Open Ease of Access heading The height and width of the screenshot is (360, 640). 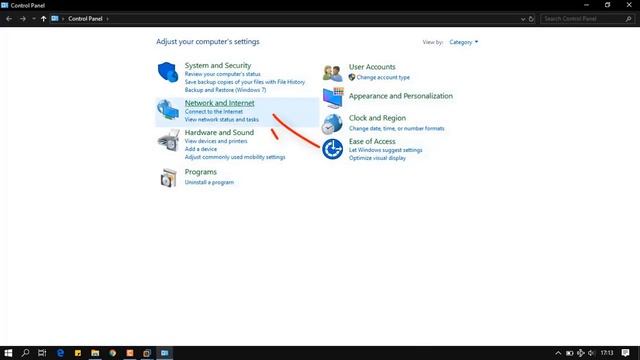pos(372,141)
